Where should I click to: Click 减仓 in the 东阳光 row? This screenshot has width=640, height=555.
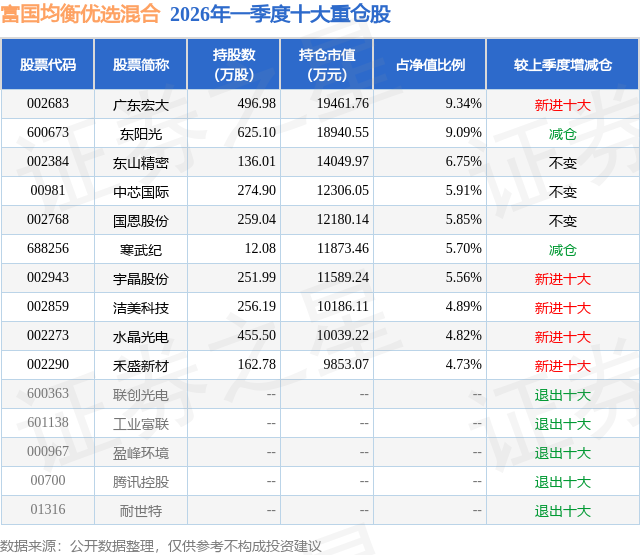[x=563, y=134]
